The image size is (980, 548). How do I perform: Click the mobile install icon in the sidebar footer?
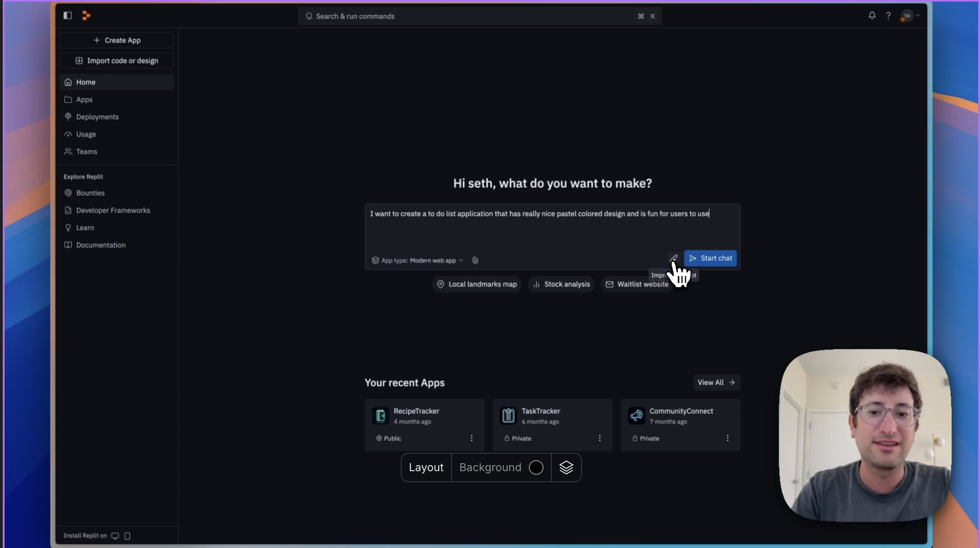coord(127,536)
